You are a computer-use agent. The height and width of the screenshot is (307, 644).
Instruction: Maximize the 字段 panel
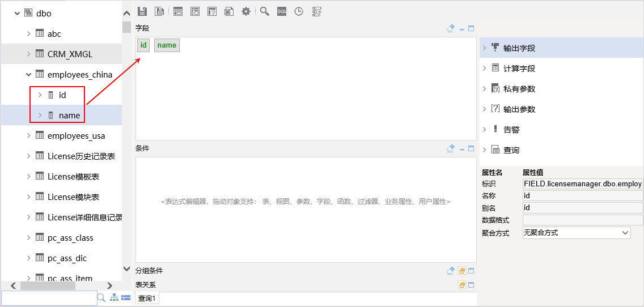[x=471, y=29]
